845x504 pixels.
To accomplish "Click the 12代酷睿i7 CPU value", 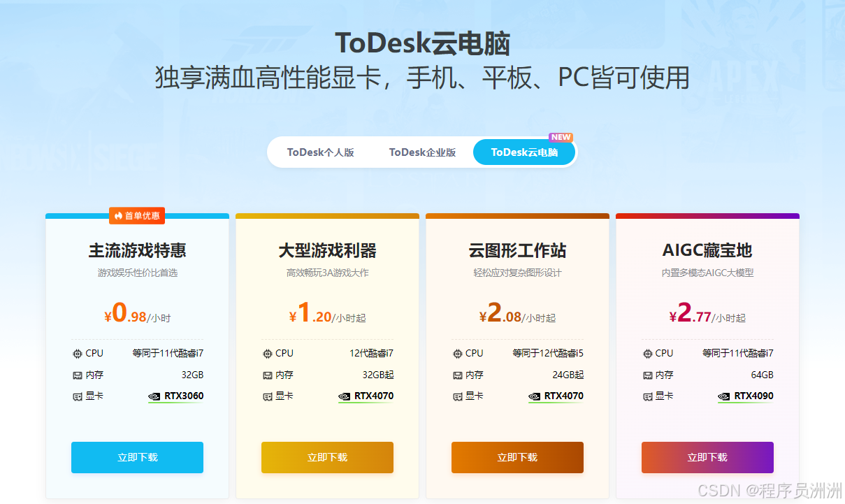I will click(x=371, y=354).
